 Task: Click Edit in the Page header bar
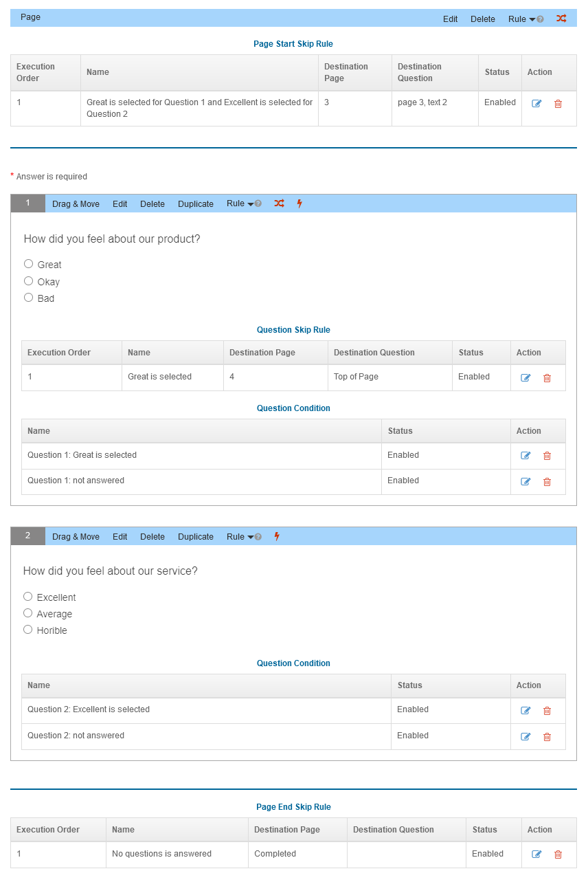(x=451, y=19)
